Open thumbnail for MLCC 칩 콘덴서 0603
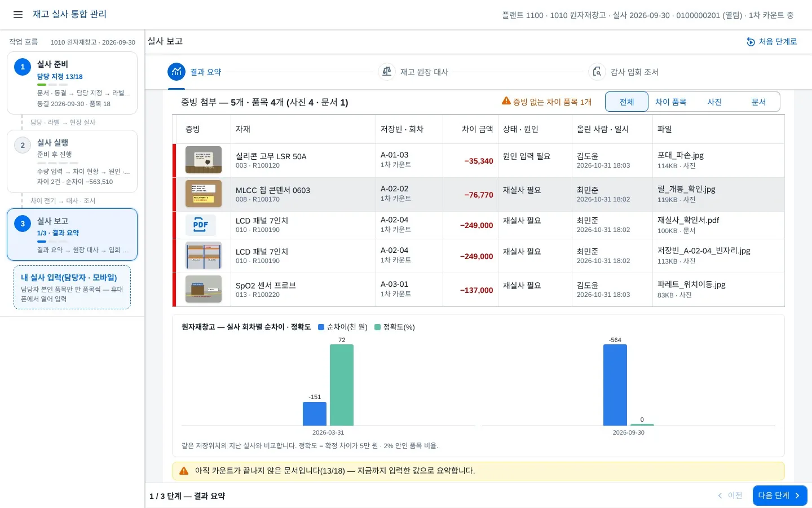 (x=204, y=194)
